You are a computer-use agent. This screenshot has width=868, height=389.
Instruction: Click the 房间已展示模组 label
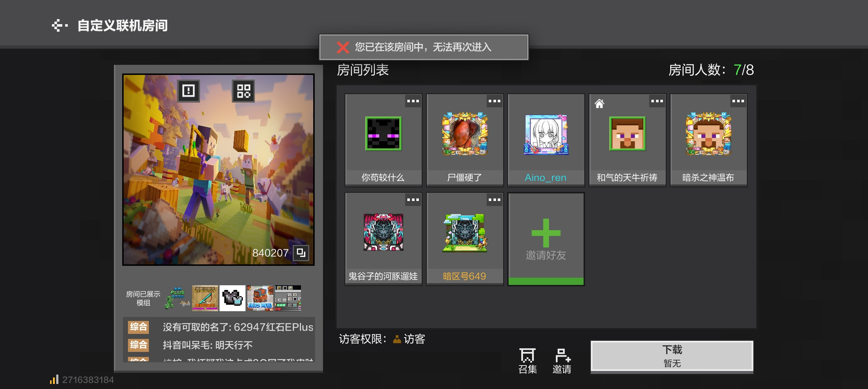coord(143,298)
